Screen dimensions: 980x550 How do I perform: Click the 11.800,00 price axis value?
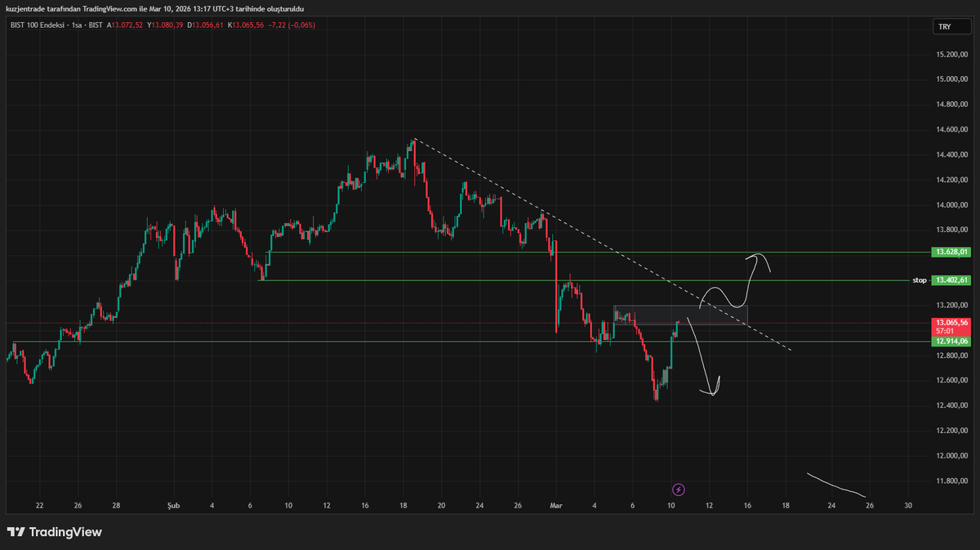[951, 481]
